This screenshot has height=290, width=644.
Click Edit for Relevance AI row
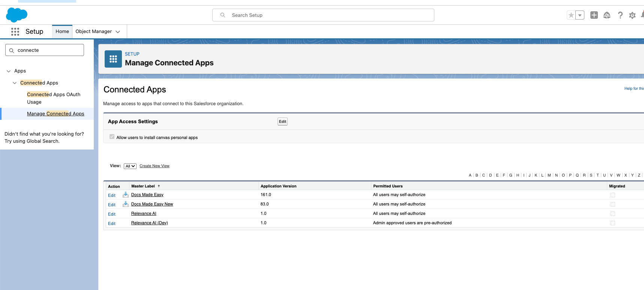(x=112, y=214)
